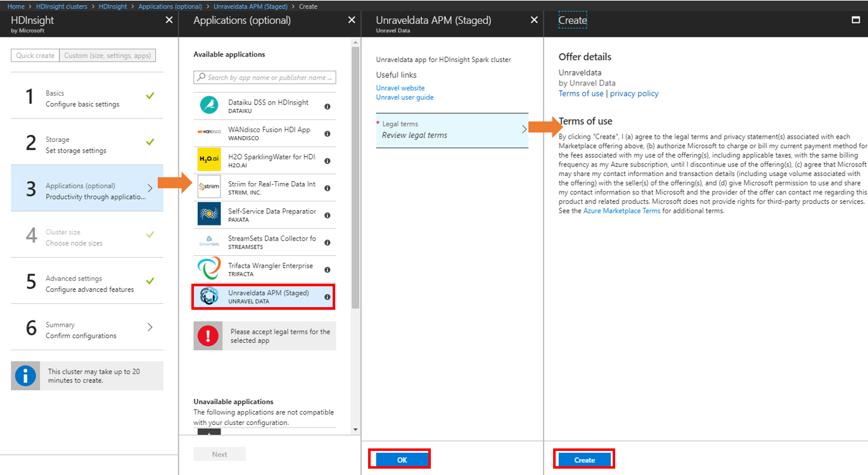Screen dimensions: 868x475
Task: Select Dataiku DSS on HDInsight
Action: point(264,106)
